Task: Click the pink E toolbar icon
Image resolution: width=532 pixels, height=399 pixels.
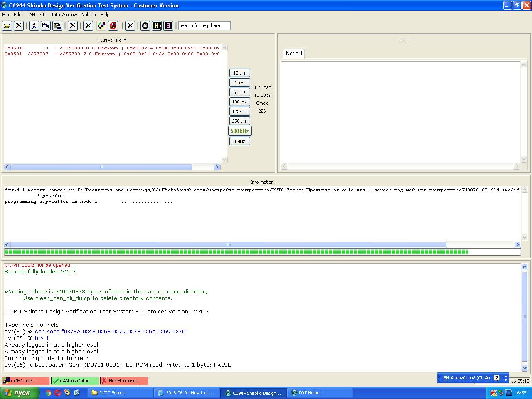Action: (168, 26)
